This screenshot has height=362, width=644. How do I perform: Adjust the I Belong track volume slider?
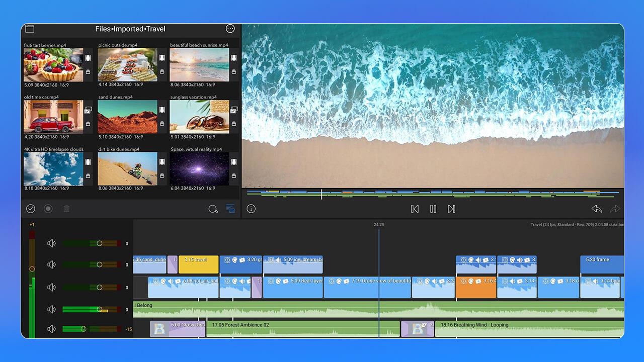[x=92, y=310]
